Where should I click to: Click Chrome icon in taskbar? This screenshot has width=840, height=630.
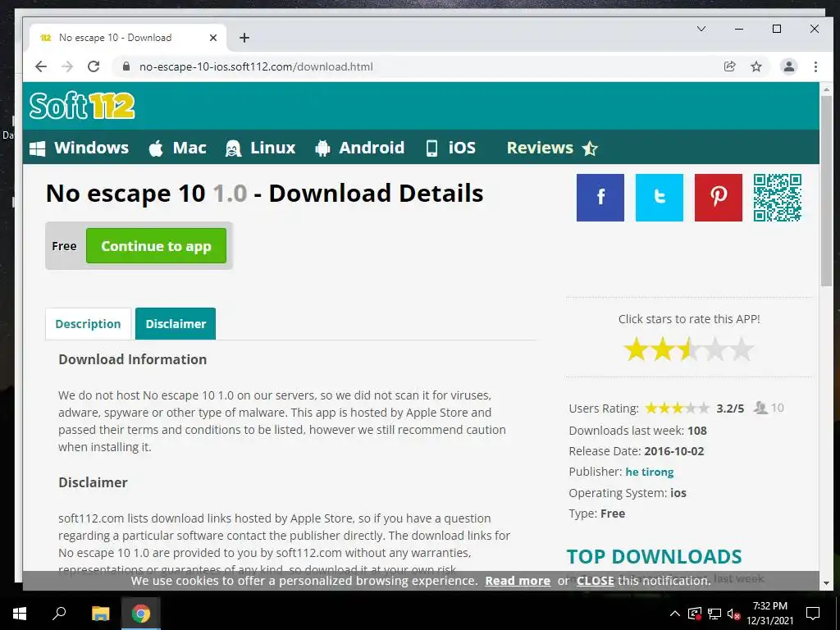tap(141, 614)
